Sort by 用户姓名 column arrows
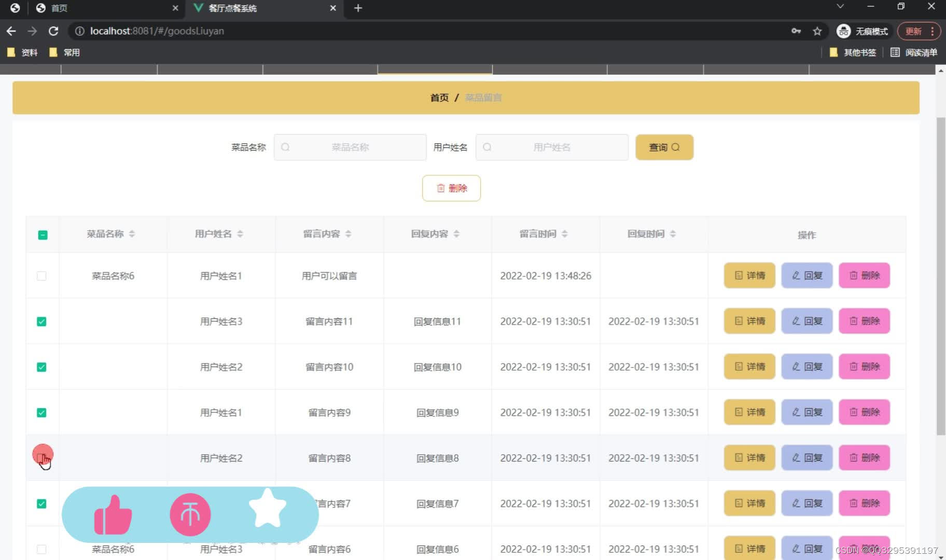This screenshot has height=560, width=946. (x=240, y=234)
